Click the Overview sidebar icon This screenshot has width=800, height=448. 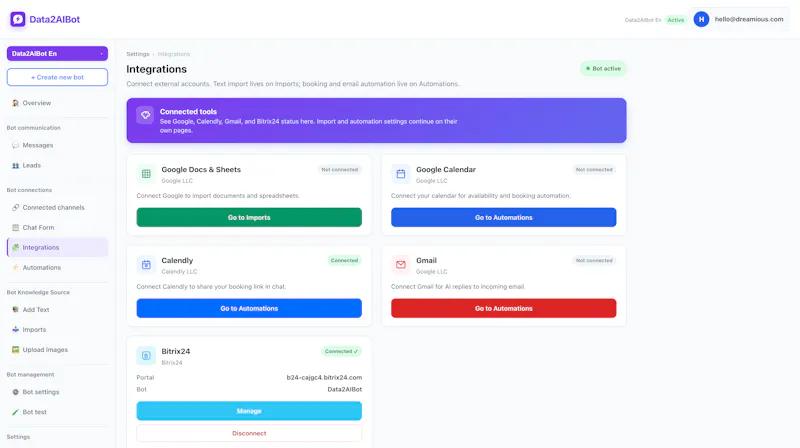[x=15, y=103]
